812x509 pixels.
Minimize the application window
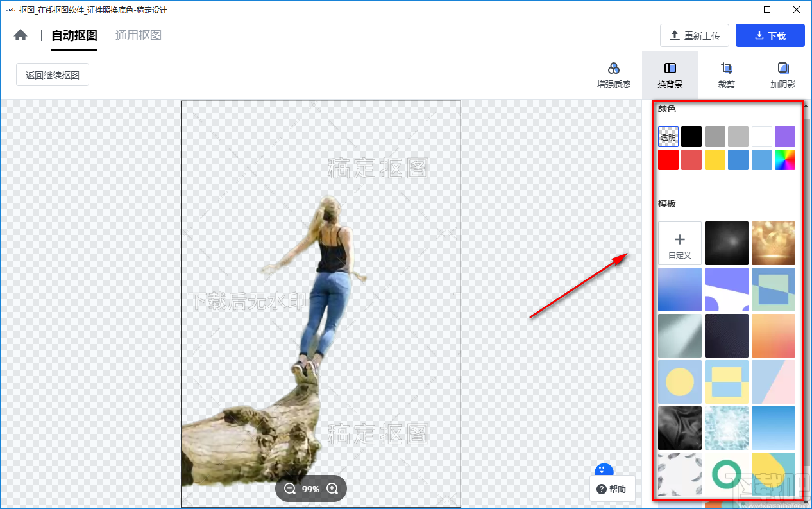point(738,10)
